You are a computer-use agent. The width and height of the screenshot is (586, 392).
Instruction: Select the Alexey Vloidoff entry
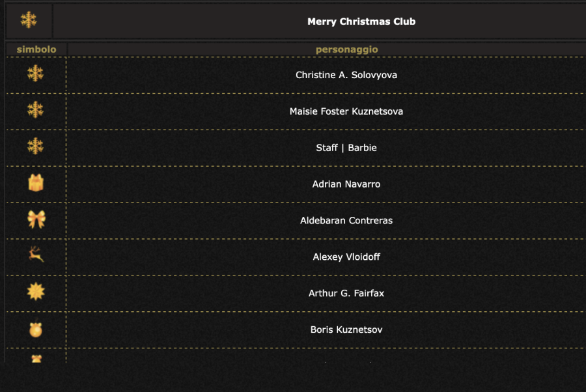[x=346, y=257]
